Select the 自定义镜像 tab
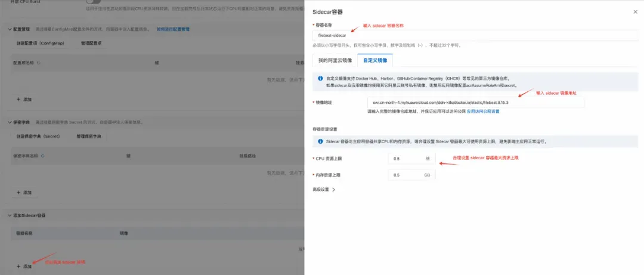Screen dimensions: 644x275 375,60
